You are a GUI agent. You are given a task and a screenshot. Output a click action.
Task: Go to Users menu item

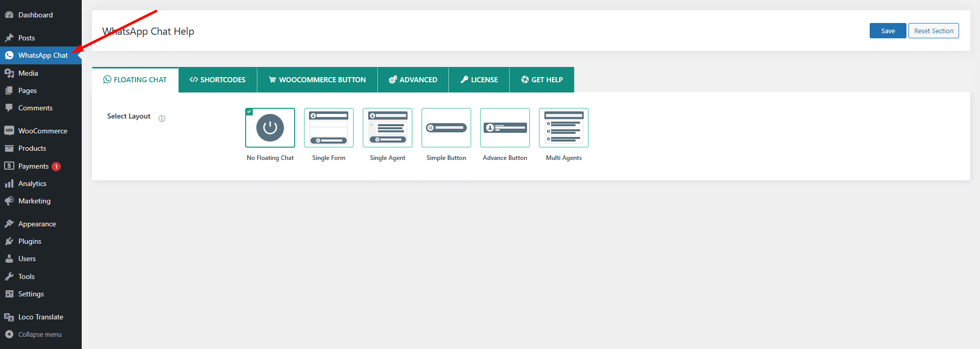pos(41,259)
